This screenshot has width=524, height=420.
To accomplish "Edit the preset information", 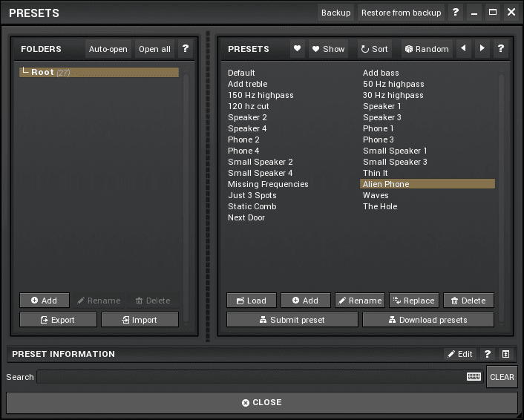I will 460,354.
